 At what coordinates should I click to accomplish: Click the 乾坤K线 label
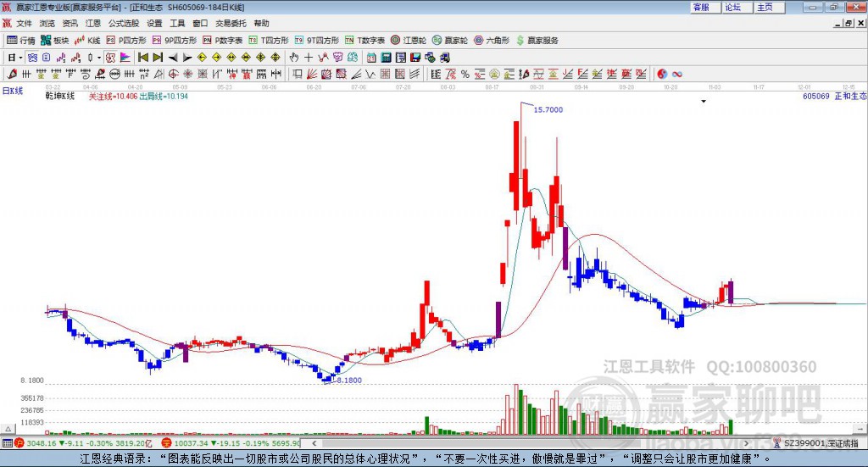click(x=60, y=96)
